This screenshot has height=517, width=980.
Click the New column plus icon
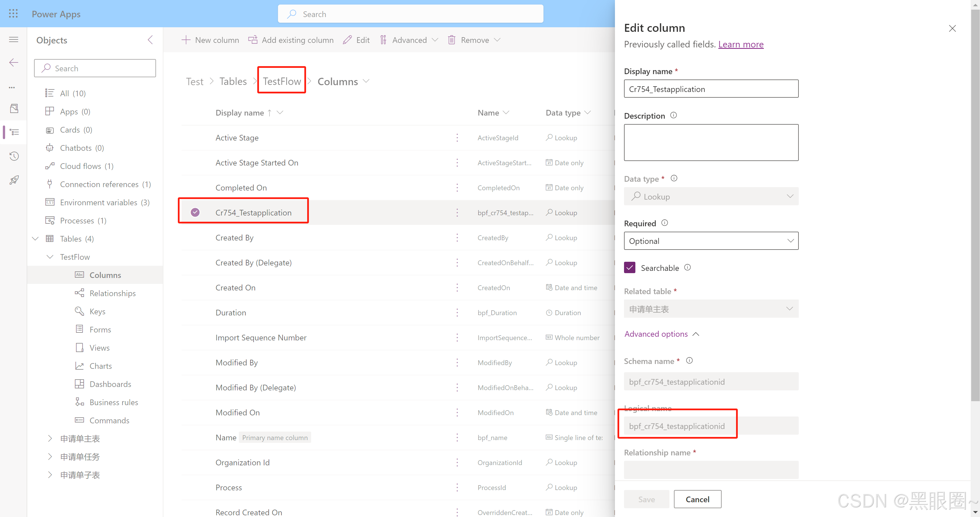[x=186, y=39]
